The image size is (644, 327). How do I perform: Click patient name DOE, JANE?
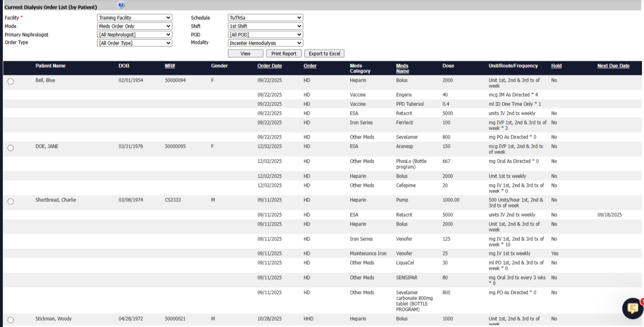coord(47,146)
